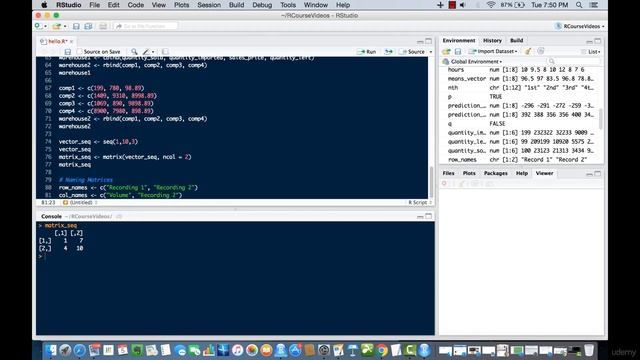Screen dimensions: 640x360
Task: Open the RCourseVideos project dropdown
Action: coord(580,26)
